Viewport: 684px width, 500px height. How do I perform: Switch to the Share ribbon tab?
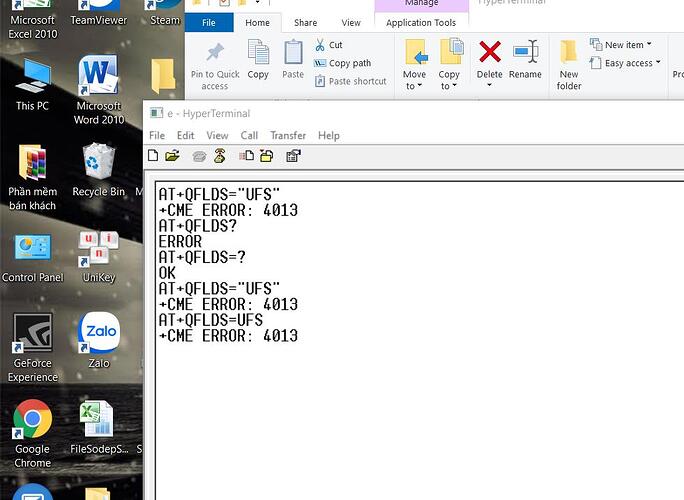click(305, 22)
